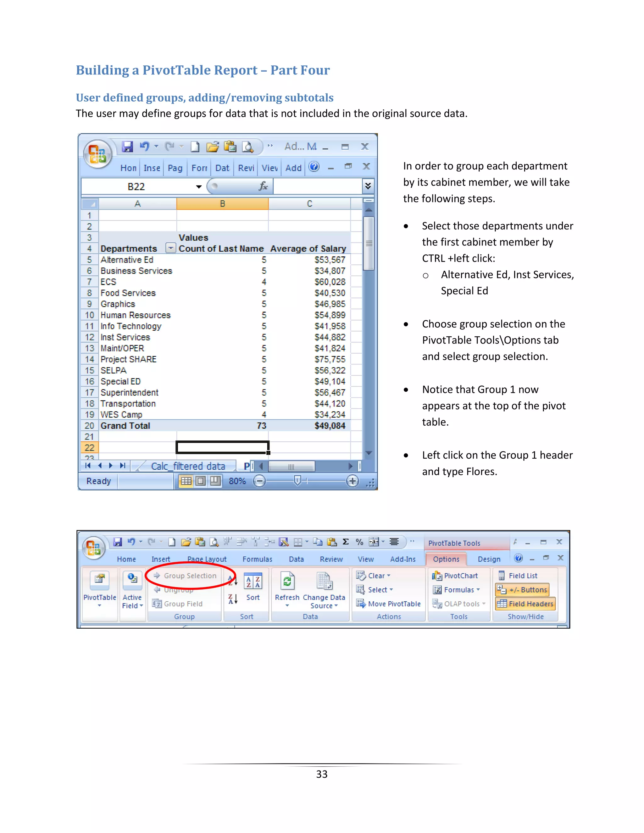
Task: Jump to first sheet tab navigation arrow
Action: click(88, 465)
